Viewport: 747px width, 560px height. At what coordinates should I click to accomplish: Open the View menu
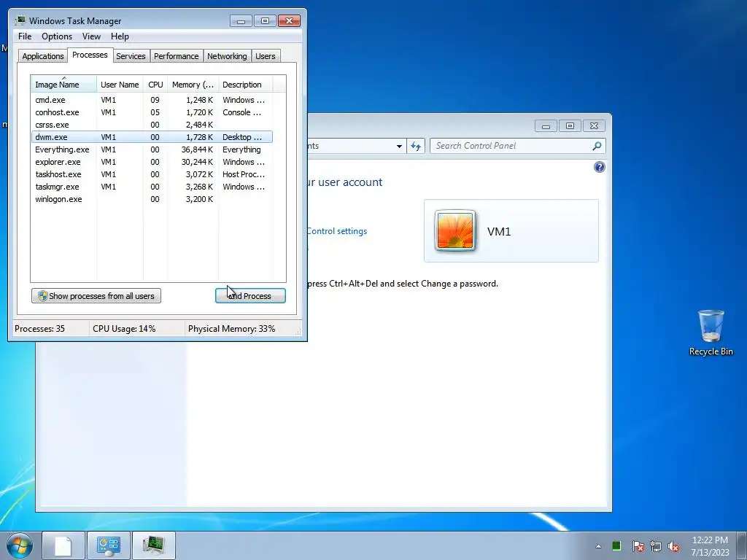91,36
